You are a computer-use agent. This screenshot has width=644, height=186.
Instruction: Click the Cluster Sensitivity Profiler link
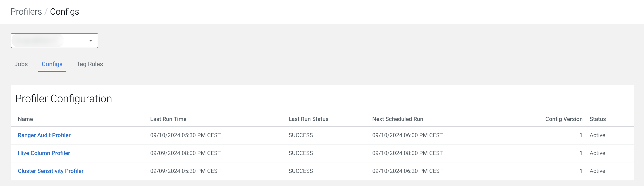pos(51,171)
